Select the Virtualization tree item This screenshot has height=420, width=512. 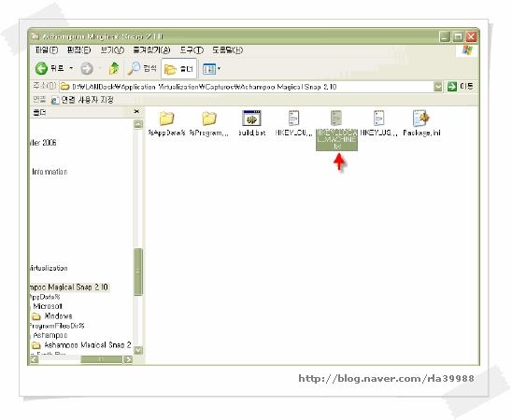[x=49, y=268]
